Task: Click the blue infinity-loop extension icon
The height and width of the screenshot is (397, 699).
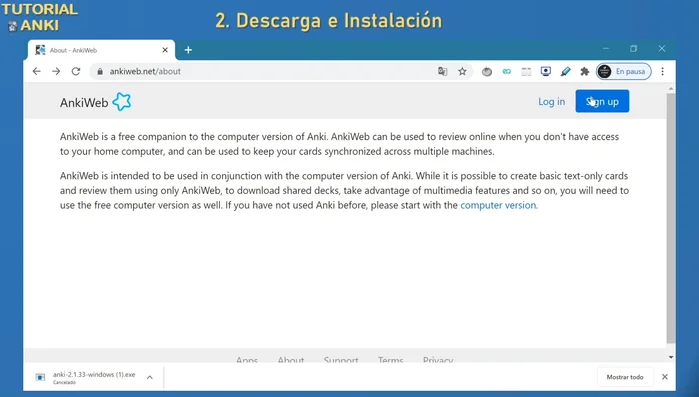Action: [x=506, y=71]
